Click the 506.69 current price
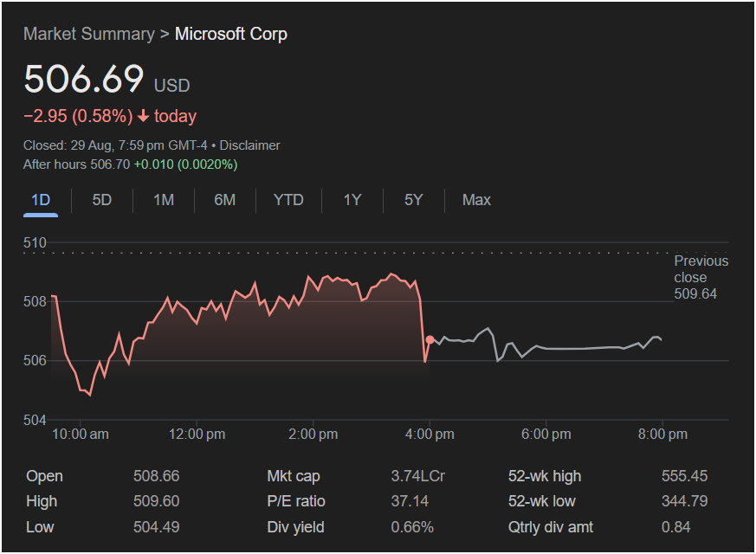 coord(84,80)
